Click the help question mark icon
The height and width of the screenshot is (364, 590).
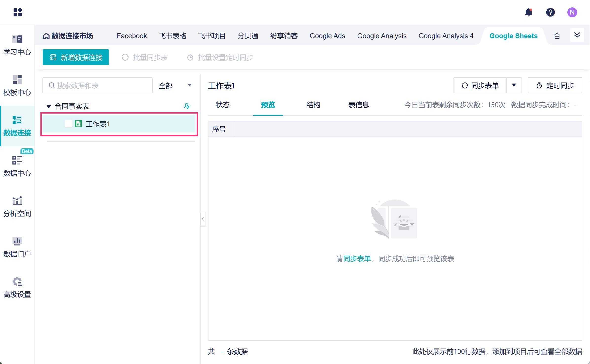click(550, 12)
